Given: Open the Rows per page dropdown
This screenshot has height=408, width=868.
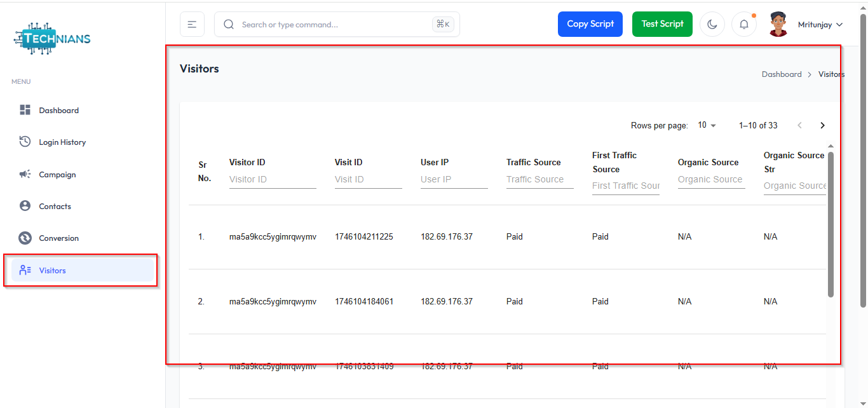Looking at the screenshot, I should click(707, 125).
